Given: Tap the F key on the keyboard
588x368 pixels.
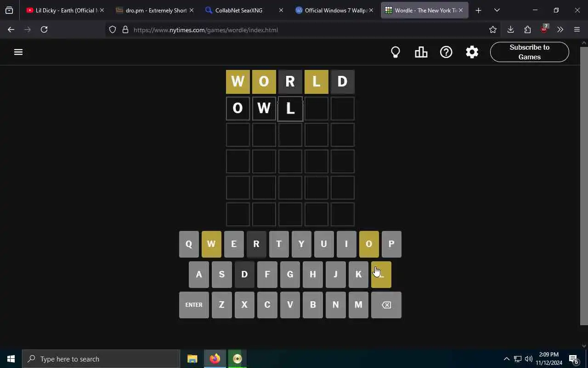Looking at the screenshot, I should pyautogui.click(x=267, y=275).
